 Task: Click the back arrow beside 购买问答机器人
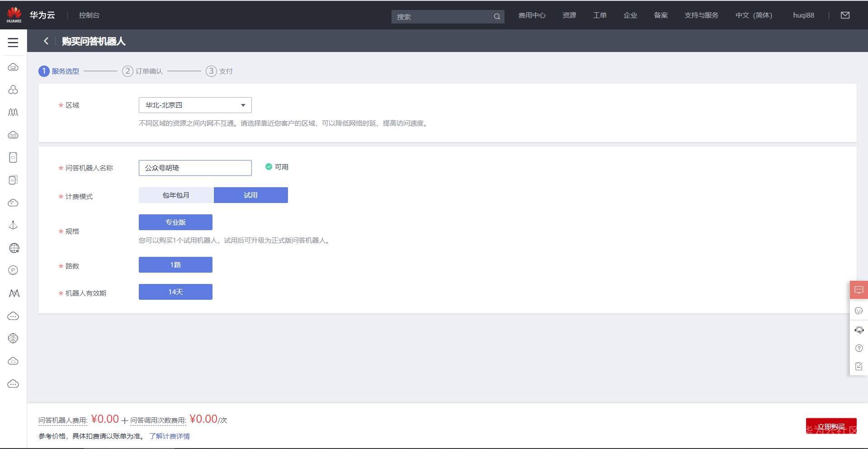(46, 41)
